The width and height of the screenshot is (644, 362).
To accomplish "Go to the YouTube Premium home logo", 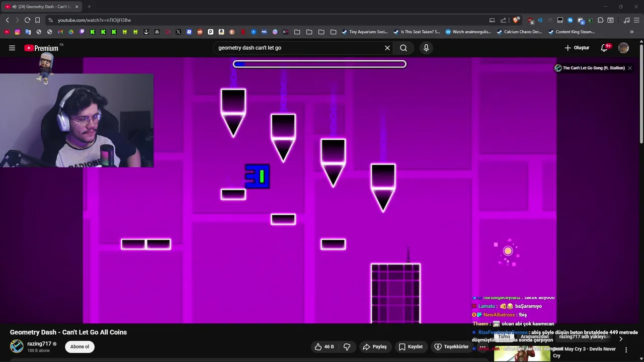I will (41, 48).
